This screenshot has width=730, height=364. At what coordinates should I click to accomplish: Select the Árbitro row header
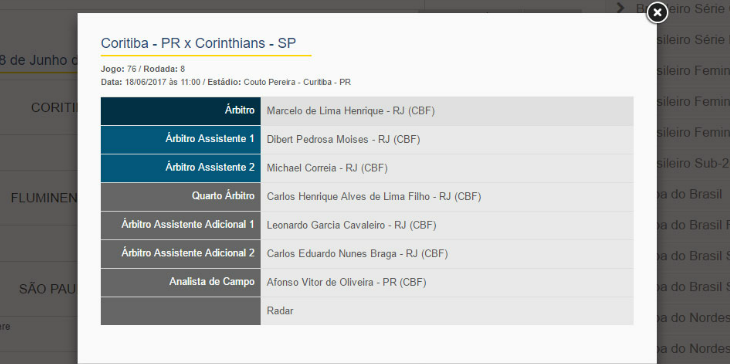click(x=181, y=111)
